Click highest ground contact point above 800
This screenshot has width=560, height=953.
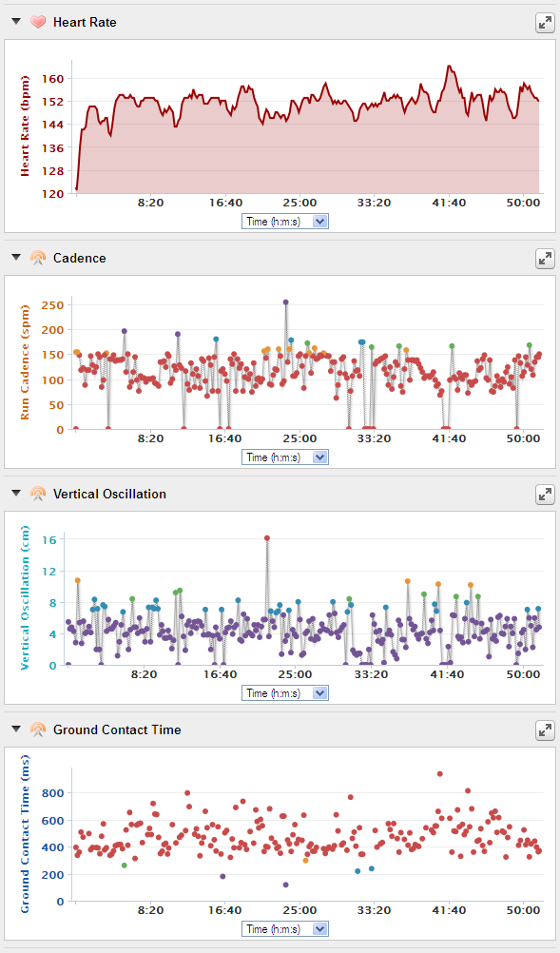click(x=440, y=773)
